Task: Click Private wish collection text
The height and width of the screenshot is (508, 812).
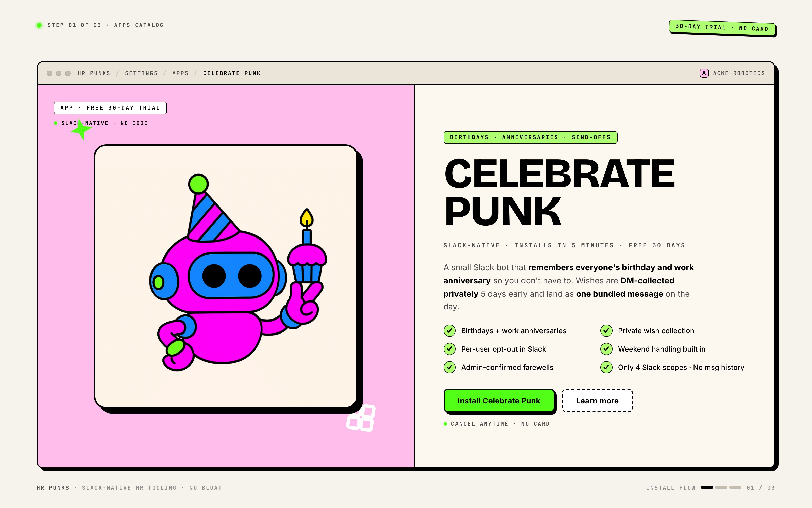Action: click(x=656, y=331)
